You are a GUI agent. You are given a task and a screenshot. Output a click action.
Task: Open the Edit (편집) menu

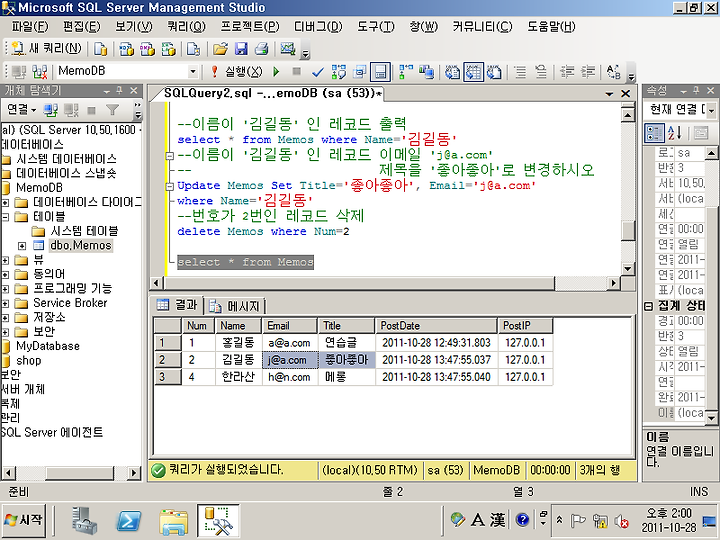82,27
